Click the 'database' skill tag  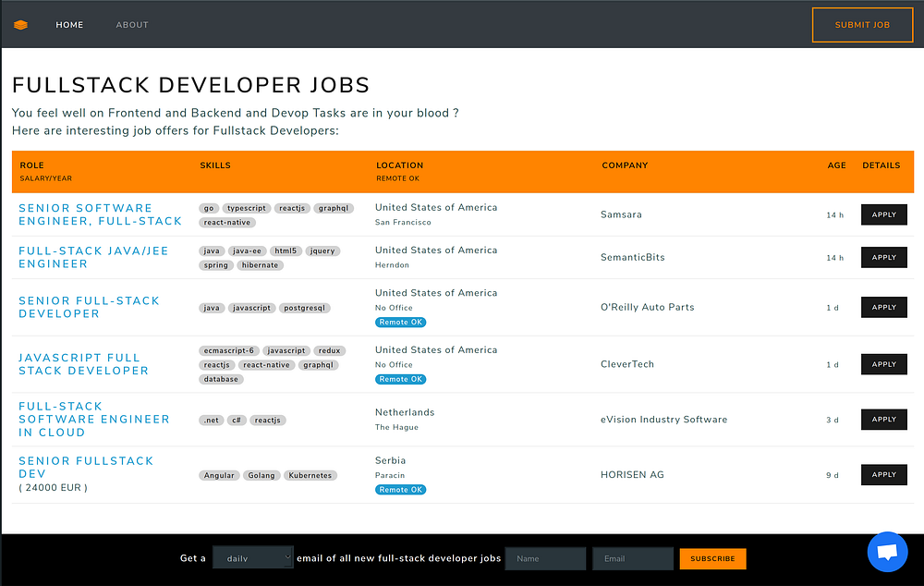click(221, 379)
